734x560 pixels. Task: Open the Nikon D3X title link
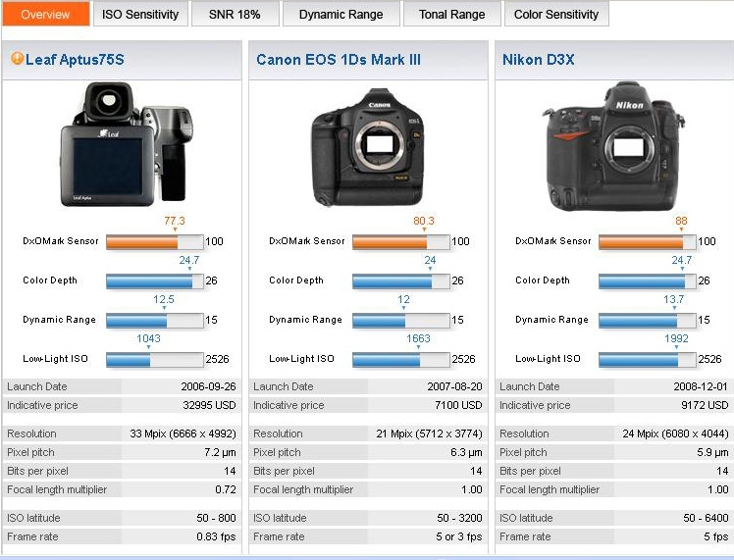click(539, 60)
